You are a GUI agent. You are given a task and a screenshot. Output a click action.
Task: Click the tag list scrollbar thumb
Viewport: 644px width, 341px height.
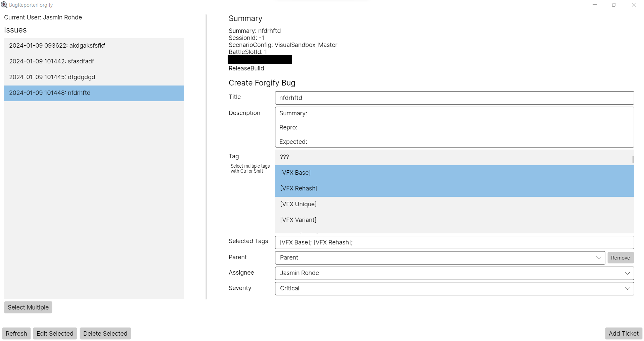coord(633,160)
